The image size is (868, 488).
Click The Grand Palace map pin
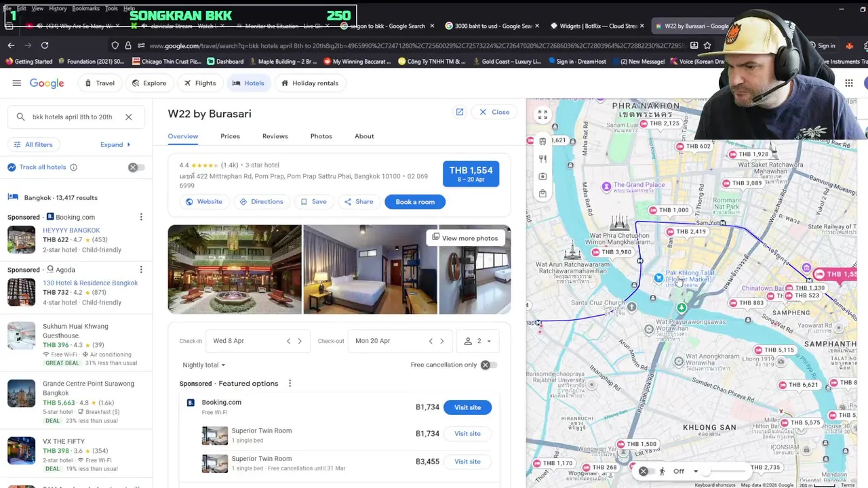point(607,186)
